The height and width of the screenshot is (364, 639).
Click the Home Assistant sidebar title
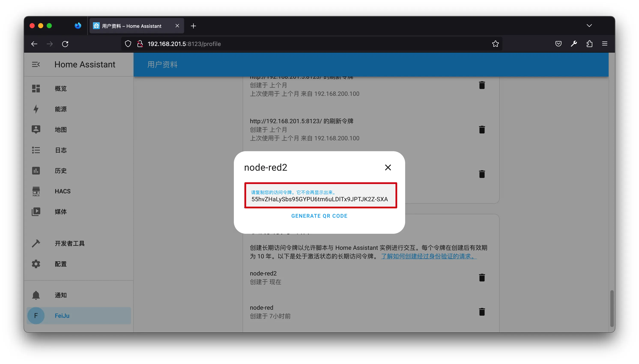85,65
